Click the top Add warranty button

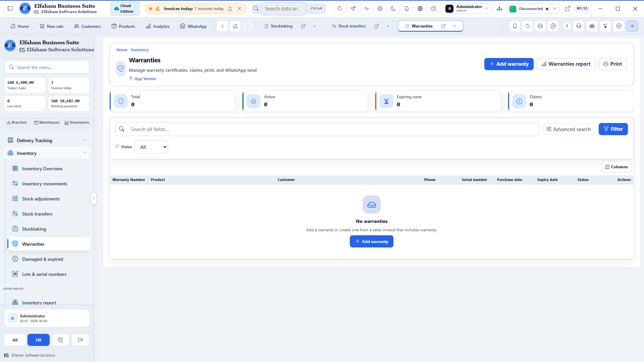click(x=509, y=64)
